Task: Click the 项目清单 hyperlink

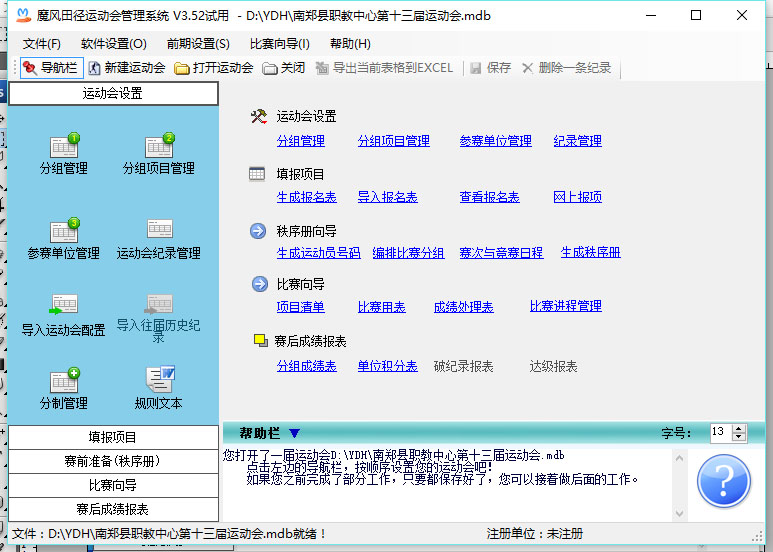Action: (301, 307)
